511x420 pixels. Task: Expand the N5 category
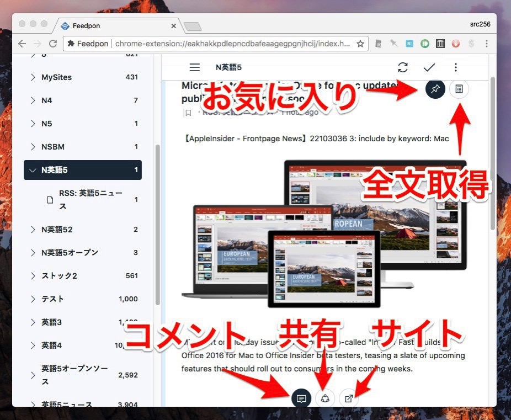click(x=33, y=124)
